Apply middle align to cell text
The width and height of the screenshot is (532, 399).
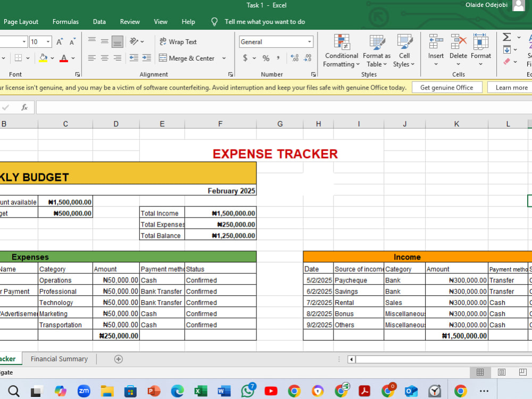coord(104,41)
